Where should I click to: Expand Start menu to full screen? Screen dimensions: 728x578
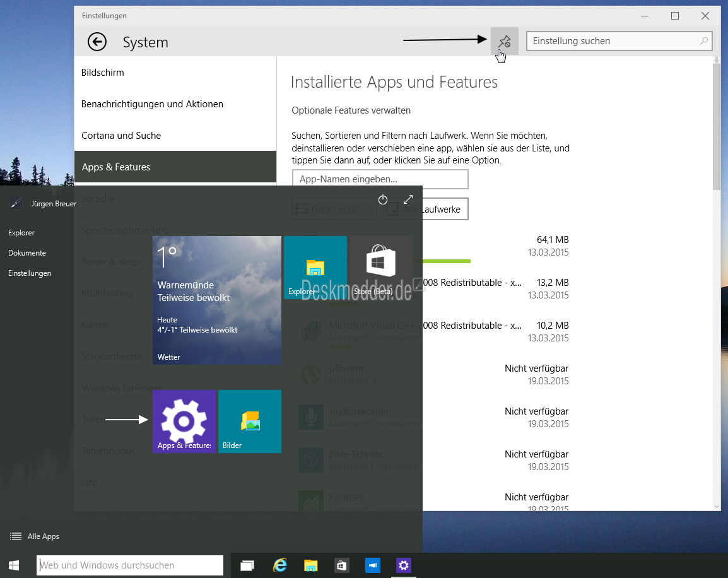(x=408, y=199)
